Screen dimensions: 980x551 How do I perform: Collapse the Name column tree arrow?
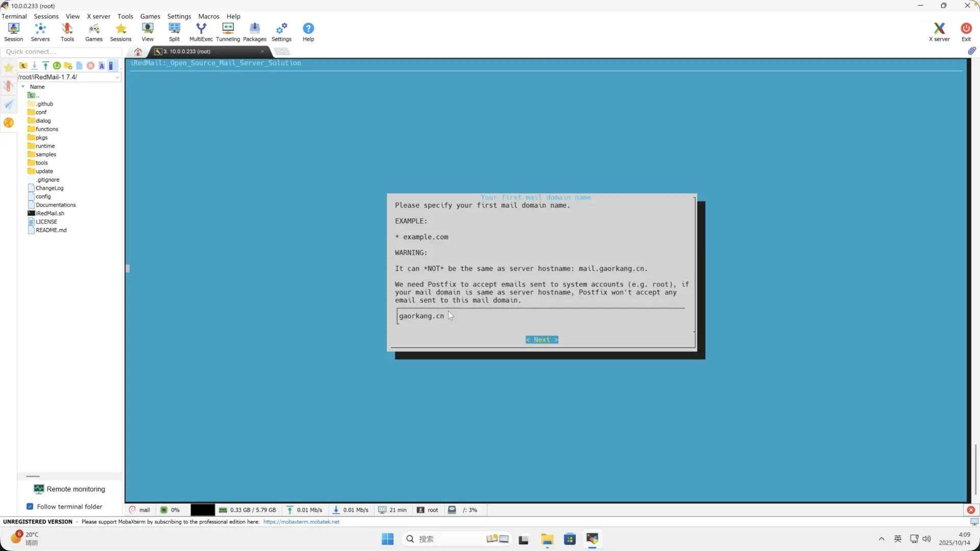click(x=23, y=87)
